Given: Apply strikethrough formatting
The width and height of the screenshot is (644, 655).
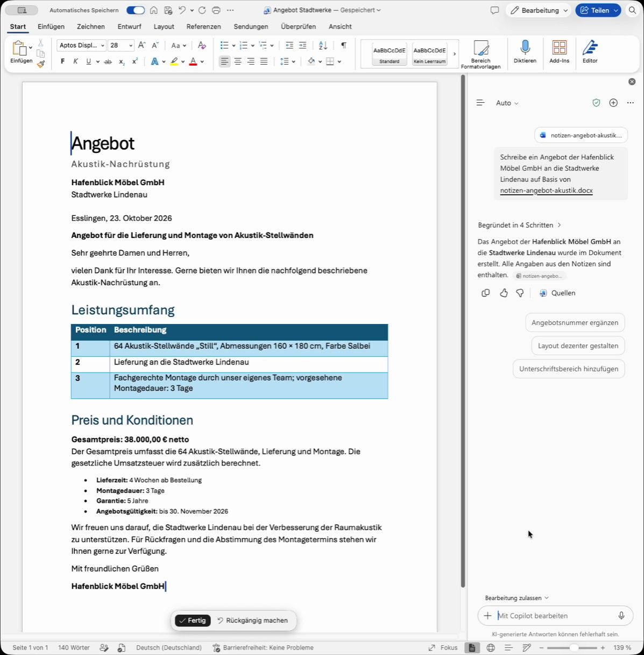Looking at the screenshot, I should coord(108,61).
